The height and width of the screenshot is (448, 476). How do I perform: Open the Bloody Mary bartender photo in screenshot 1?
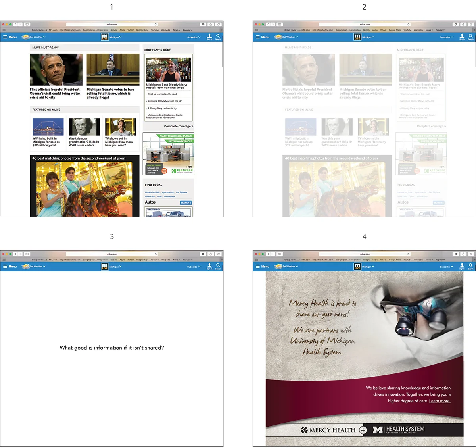tap(169, 70)
